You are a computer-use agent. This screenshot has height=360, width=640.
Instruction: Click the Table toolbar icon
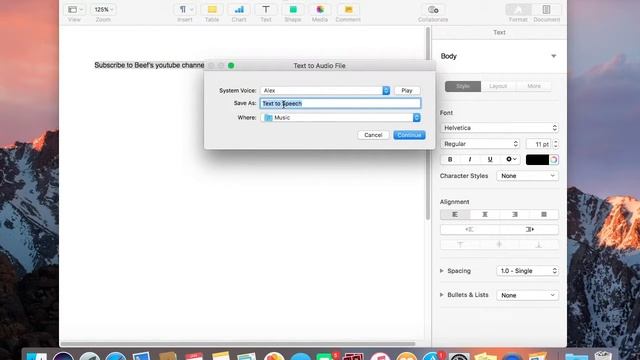[x=212, y=9]
